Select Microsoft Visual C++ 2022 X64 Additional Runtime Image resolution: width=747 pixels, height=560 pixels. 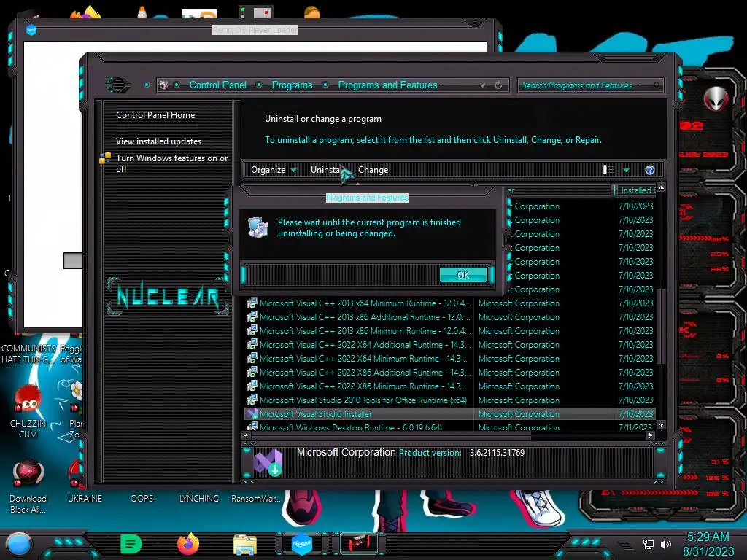365,344
